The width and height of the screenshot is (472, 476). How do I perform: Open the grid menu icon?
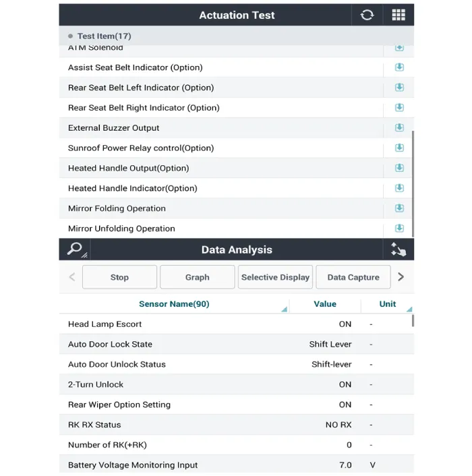tap(398, 15)
